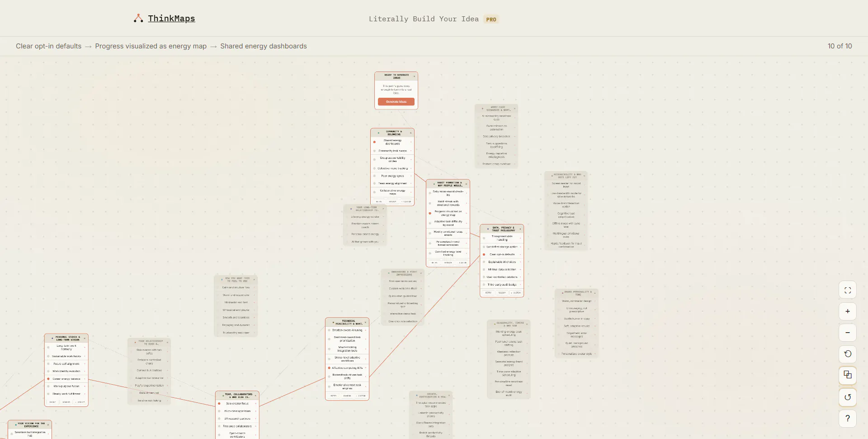
Task: Select the Weekly emotional recap emails option
Action: click(x=448, y=233)
